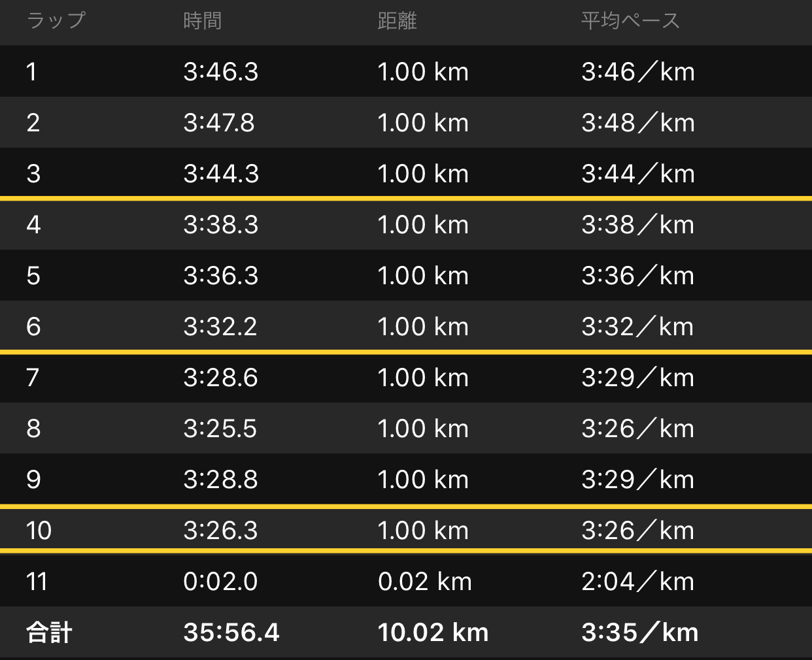Select lap 11 distance 0.02 km
Viewport: 812px width, 660px height.
coord(424,582)
